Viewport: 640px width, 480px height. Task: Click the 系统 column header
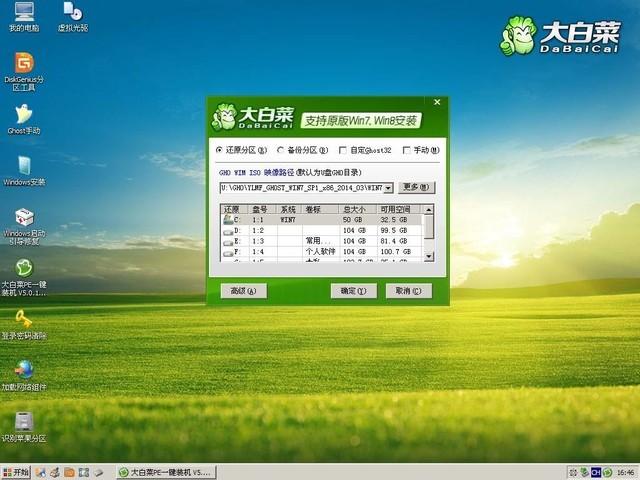(x=289, y=209)
